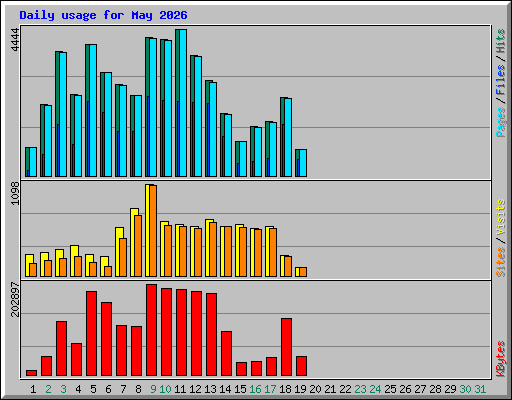Click day 13 on the x-axis
Image resolution: width=512 pixels, height=400 pixels.
[x=210, y=389]
